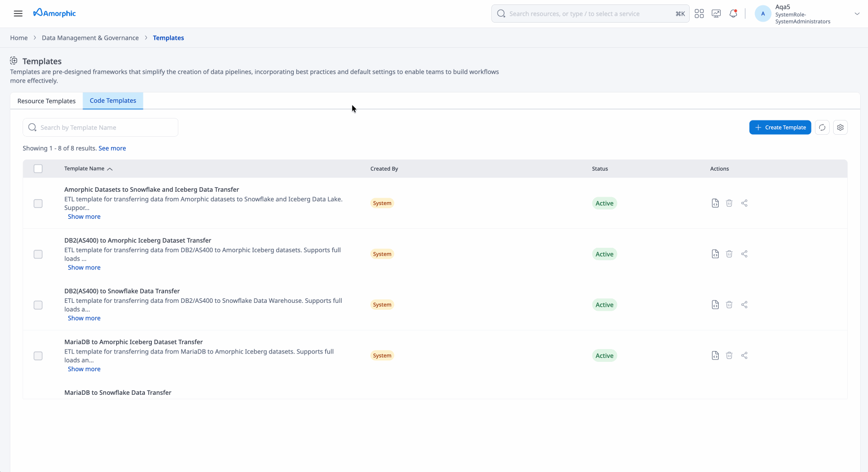Delete DB2(AS400) to Snowflake template
This screenshot has height=472, width=868.
click(729, 305)
